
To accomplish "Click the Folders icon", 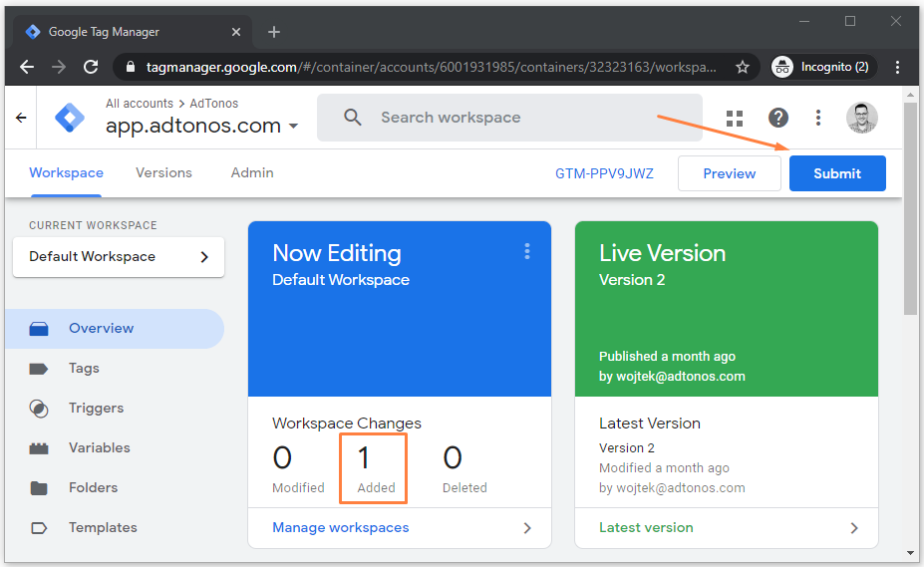I will point(39,488).
